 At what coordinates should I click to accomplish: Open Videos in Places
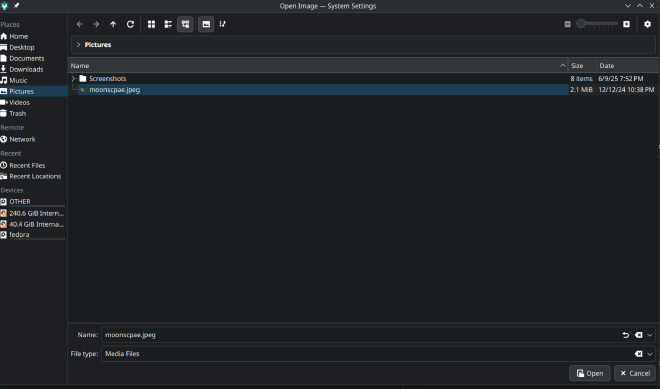(34, 102)
